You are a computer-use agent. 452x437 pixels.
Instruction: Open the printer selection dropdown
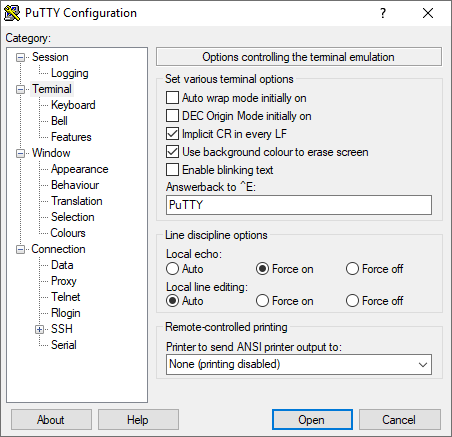(x=423, y=364)
